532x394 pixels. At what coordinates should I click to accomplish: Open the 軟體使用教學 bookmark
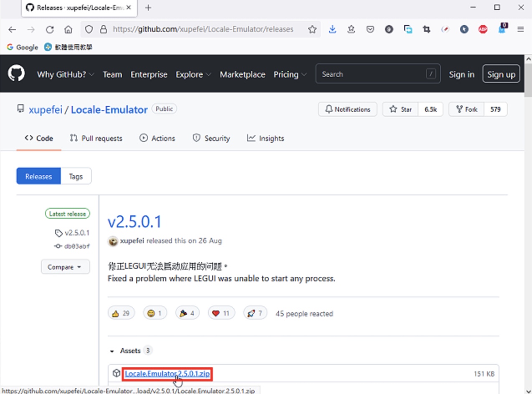coord(68,47)
